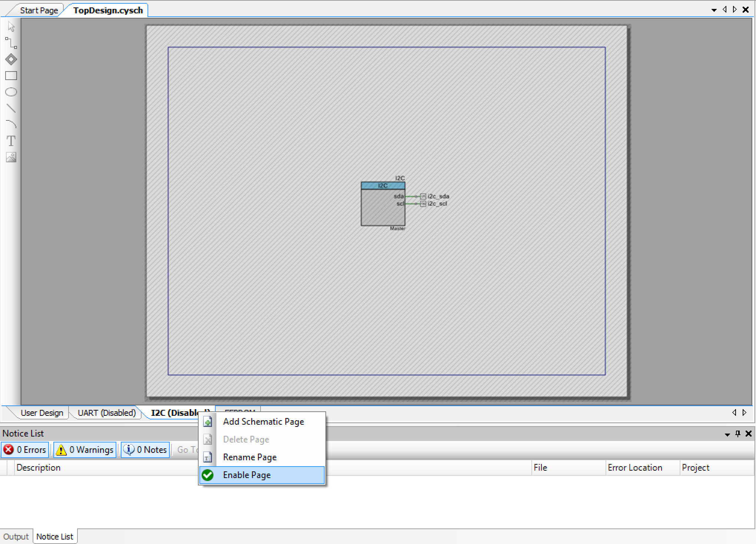Select the sheet connector diamond tool
756x544 pixels.
(11, 59)
